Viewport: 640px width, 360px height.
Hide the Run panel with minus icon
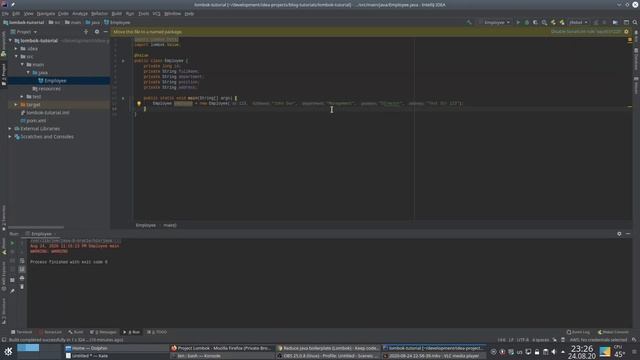point(628,234)
